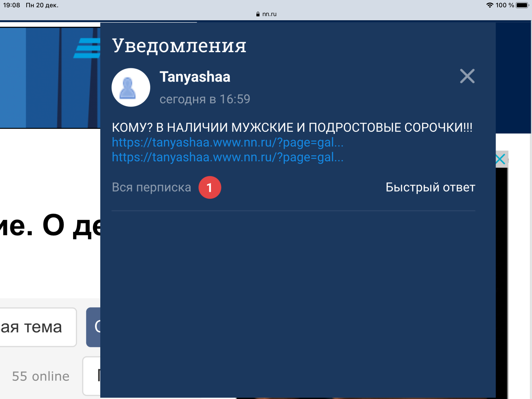Screen dimensions: 532x399
Task: Tap the status bar clock showing 19:08
Action: point(11,5)
